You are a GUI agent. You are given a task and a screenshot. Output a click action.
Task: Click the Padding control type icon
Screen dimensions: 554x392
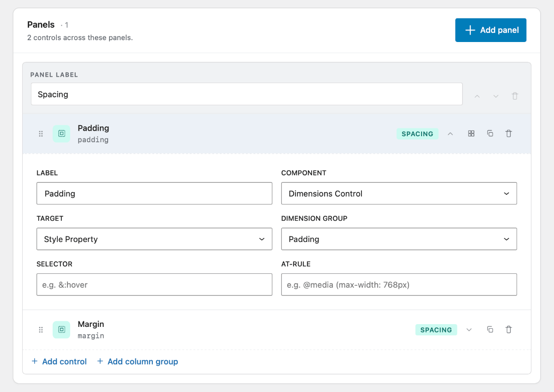61,134
